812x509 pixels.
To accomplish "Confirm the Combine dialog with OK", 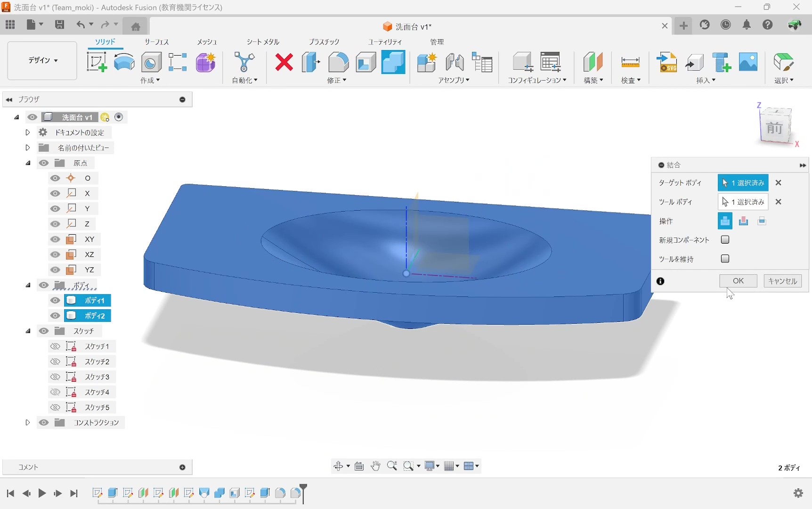I will click(738, 281).
